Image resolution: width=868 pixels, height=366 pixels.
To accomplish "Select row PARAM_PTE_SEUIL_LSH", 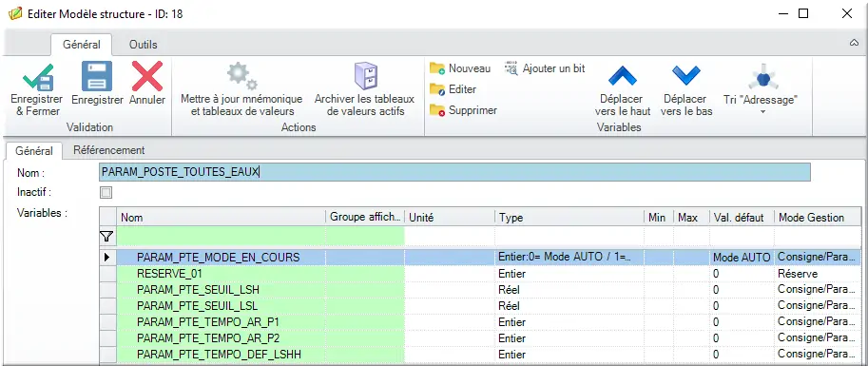I will (480, 290).
